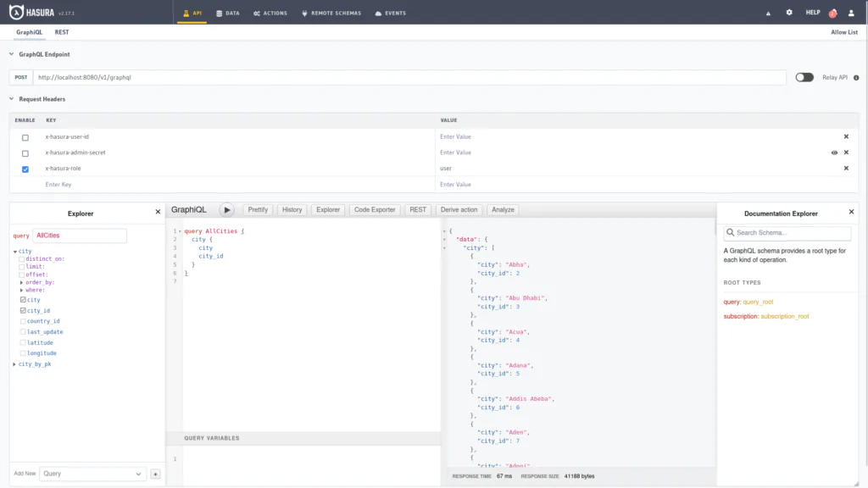The width and height of the screenshot is (868, 488).
Task: Check the country_id field in Explorer
Action: 23,321
